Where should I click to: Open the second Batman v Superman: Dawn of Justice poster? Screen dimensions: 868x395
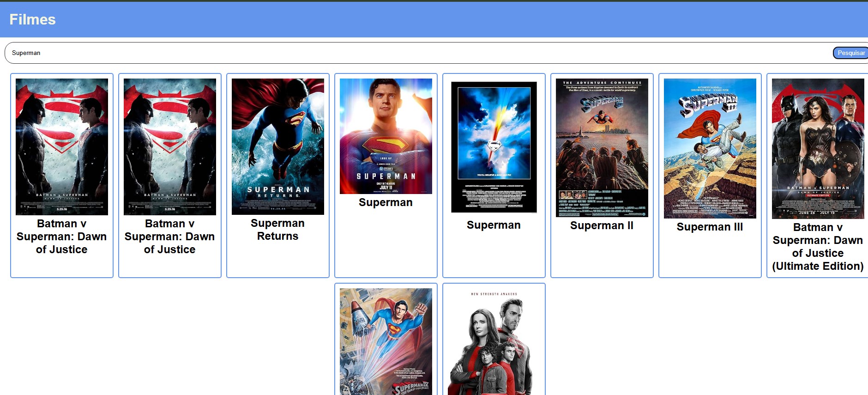[169, 146]
